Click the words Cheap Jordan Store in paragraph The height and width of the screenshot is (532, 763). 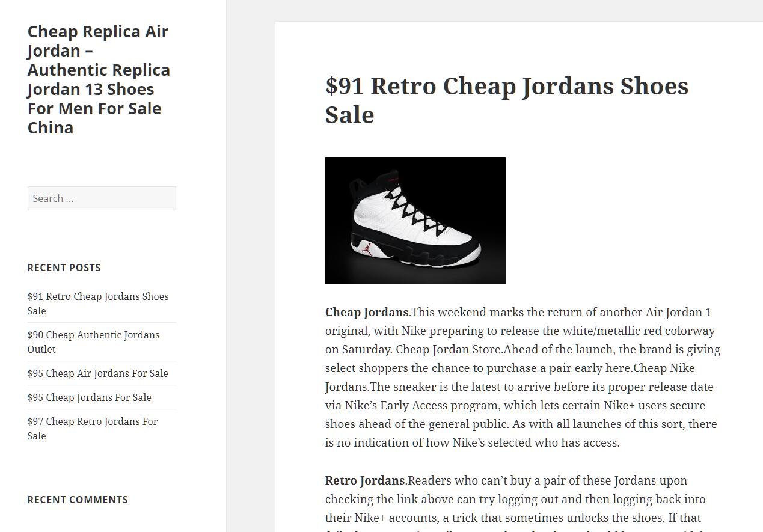(448, 349)
